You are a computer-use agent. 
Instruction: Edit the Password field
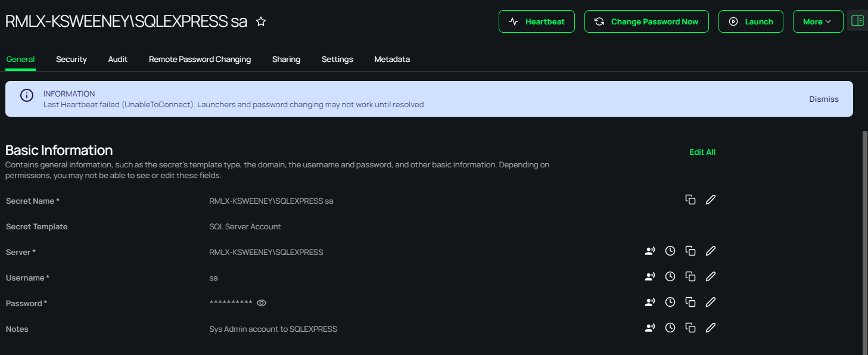click(710, 302)
